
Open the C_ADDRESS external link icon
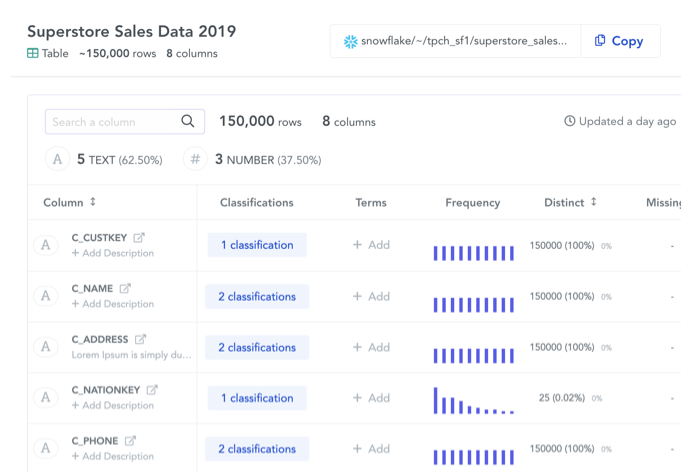[140, 339]
